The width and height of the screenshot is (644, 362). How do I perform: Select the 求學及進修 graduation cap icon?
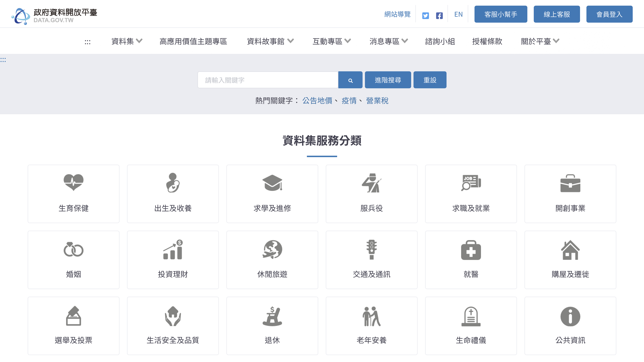(x=272, y=182)
